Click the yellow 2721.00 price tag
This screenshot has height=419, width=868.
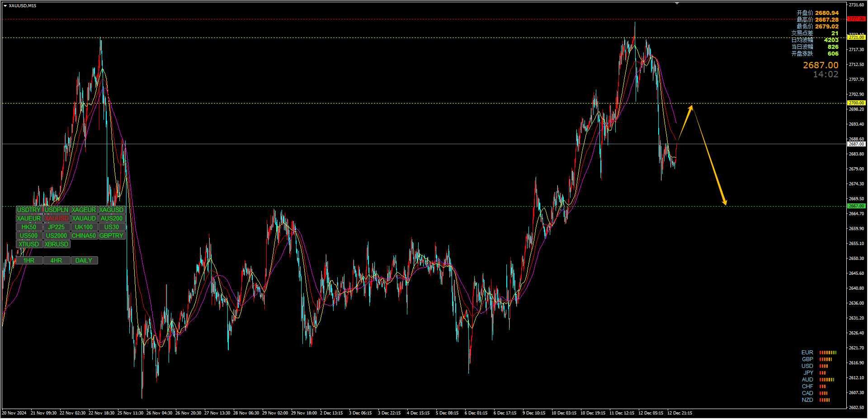click(x=856, y=38)
